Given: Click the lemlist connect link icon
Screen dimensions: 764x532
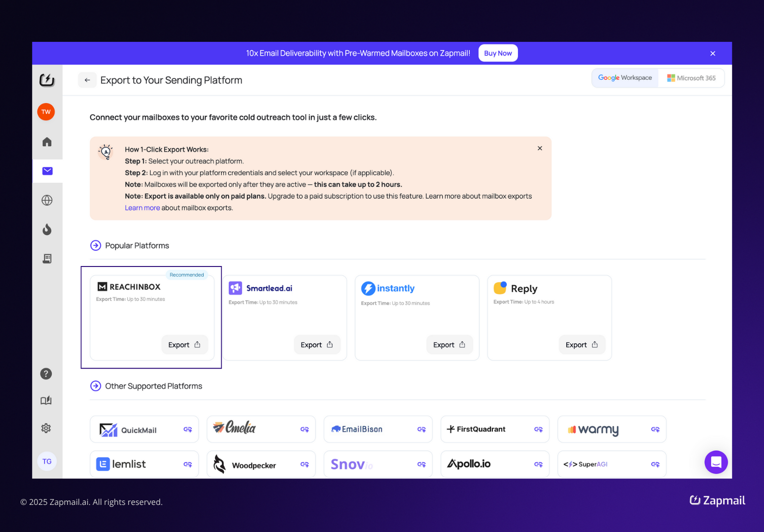Looking at the screenshot, I should [188, 465].
